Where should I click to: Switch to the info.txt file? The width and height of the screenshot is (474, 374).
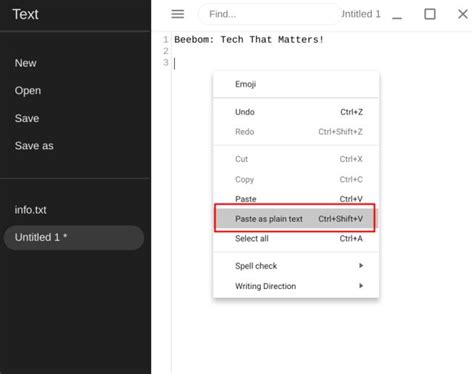click(30, 210)
